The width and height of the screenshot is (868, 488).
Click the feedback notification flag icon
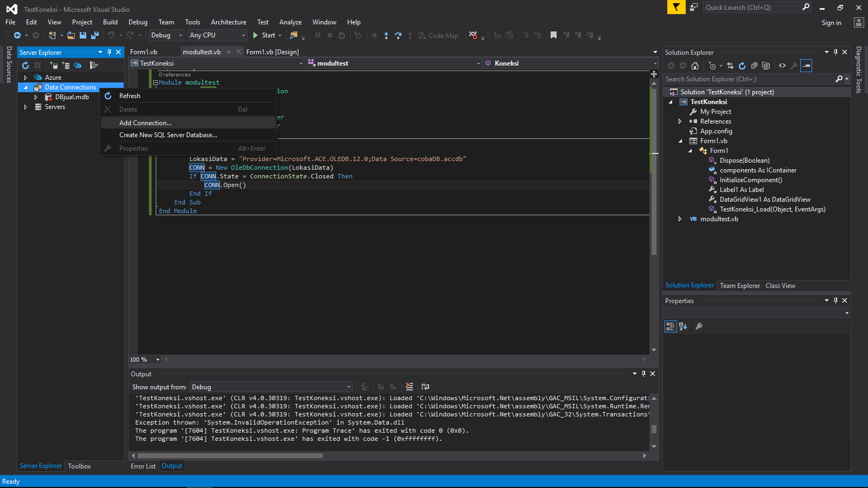[x=676, y=7]
